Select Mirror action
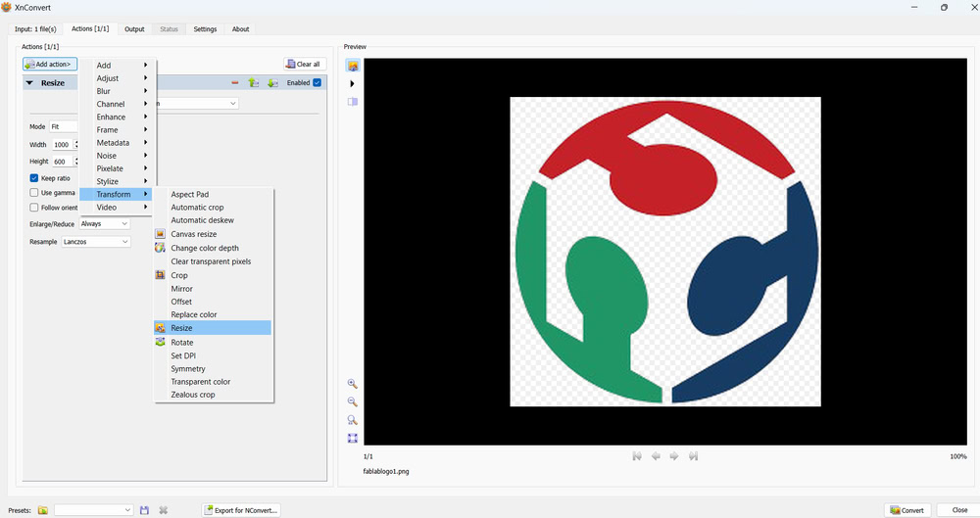Viewport: 980px width, 518px height. tap(213, 289)
